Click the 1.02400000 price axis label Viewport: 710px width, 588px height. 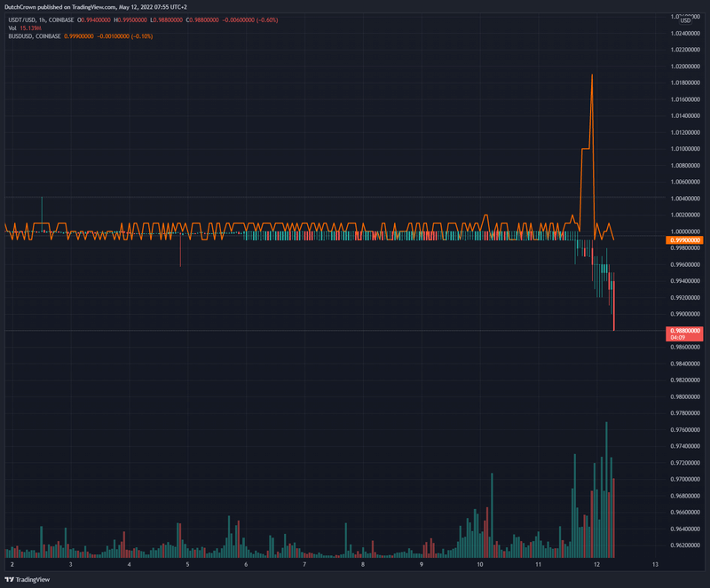coord(685,34)
